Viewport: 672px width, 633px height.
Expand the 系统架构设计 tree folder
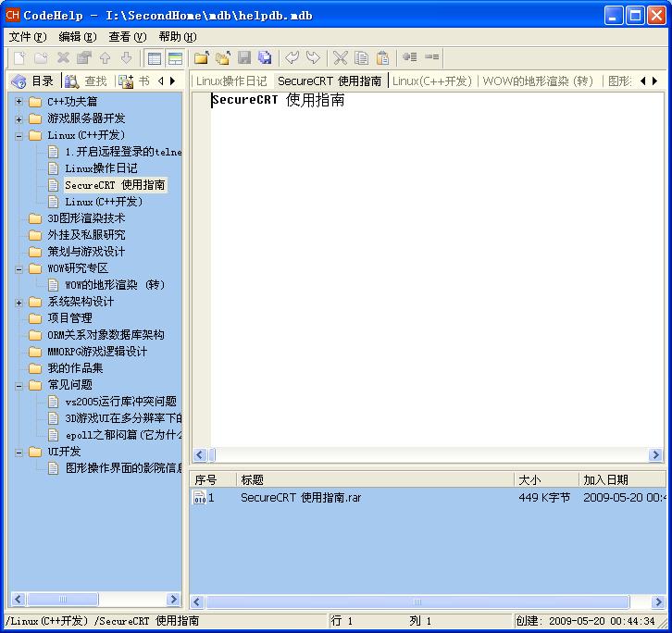click(19, 302)
